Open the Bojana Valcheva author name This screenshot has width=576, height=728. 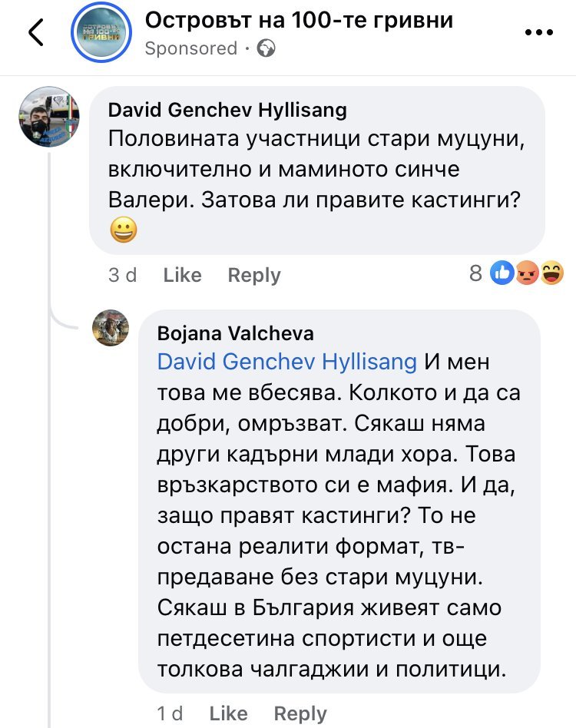tap(235, 333)
